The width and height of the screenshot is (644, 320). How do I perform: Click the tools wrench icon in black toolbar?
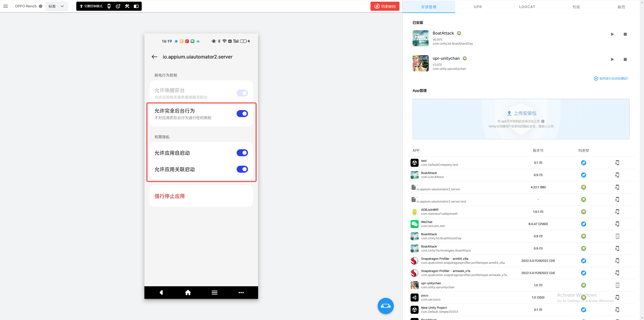point(127,6)
